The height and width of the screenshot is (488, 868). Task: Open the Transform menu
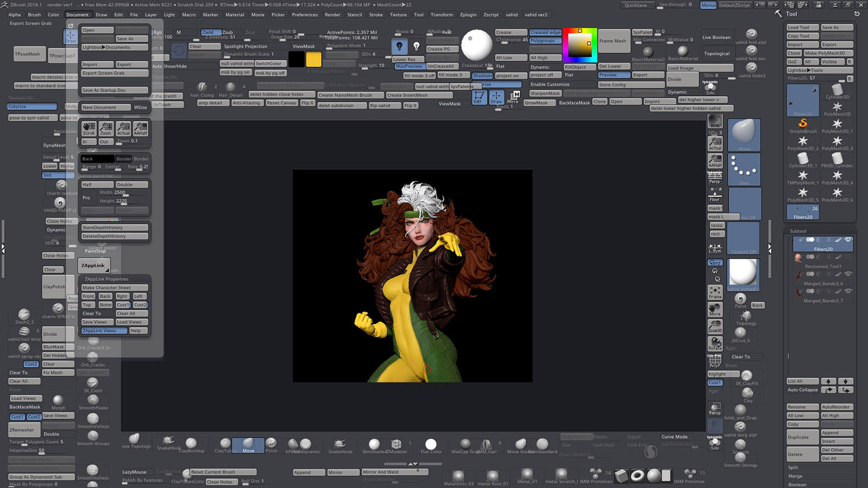pos(442,15)
